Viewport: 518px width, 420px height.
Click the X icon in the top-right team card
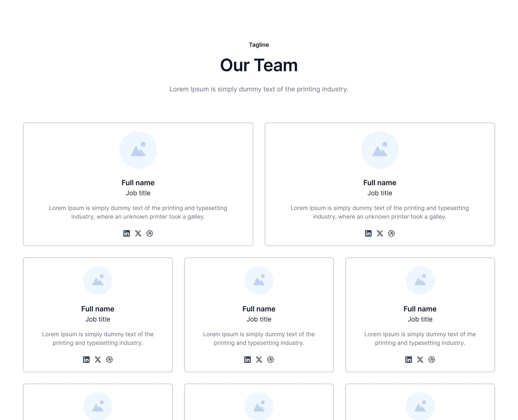[380, 234]
